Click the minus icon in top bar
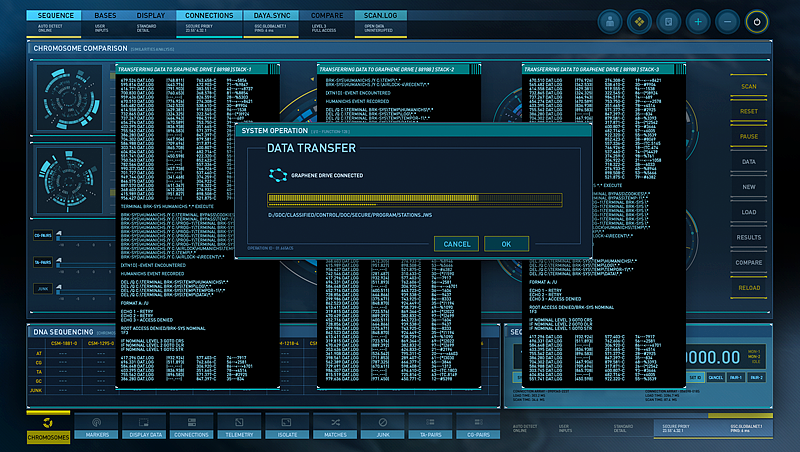 point(728,21)
